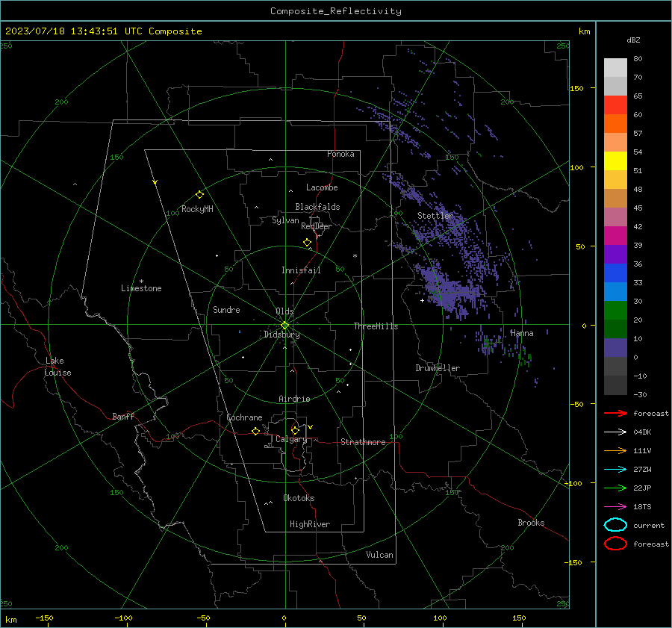Select magenta swatch between 42 and 39 dBZ

615,236
